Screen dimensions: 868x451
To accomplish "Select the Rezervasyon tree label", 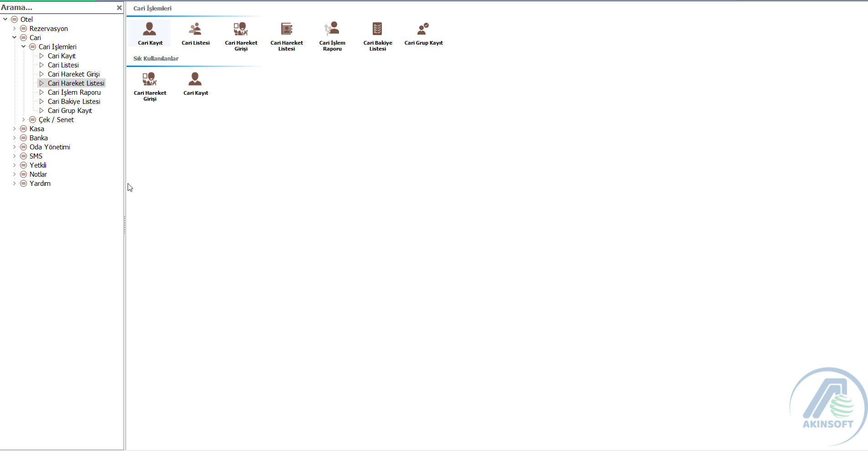I will (49, 28).
